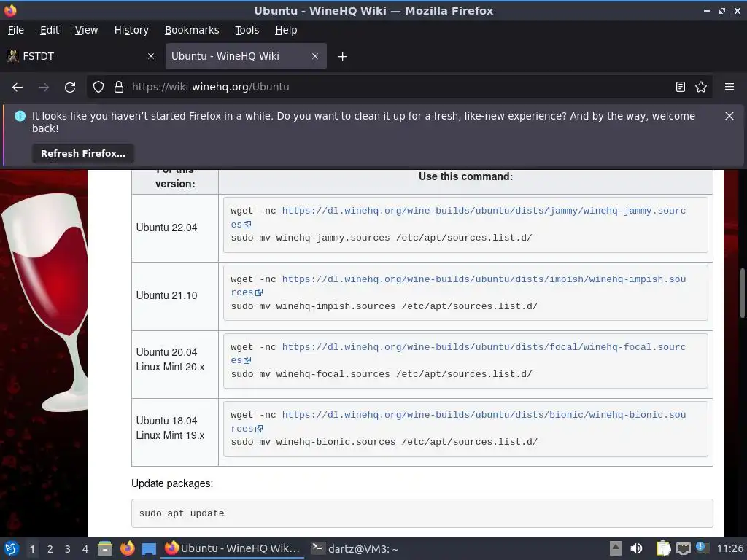The width and height of the screenshot is (747, 560).
Task: Select the Ubuntu - WineHQ Wiki tab
Action: click(246, 56)
